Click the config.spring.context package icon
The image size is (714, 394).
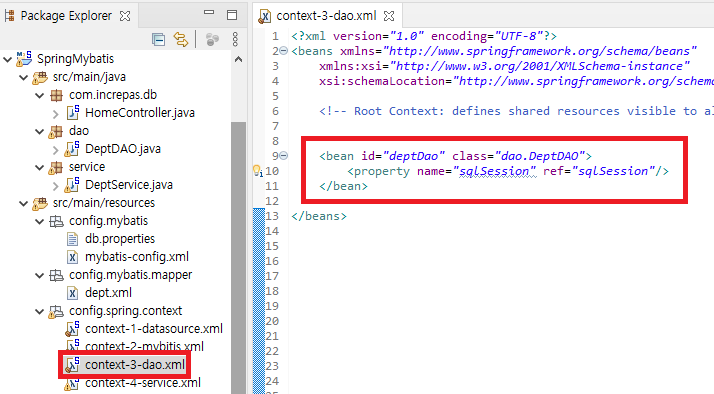56,311
